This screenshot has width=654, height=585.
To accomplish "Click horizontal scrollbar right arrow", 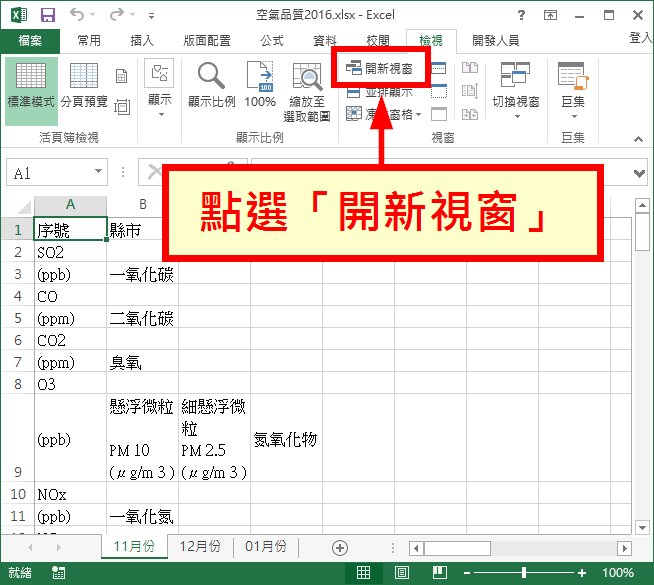I will pyautogui.click(x=624, y=548).
